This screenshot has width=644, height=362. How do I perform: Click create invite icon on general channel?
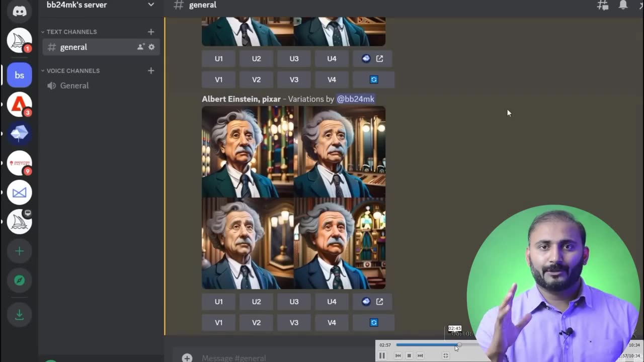[x=141, y=47]
